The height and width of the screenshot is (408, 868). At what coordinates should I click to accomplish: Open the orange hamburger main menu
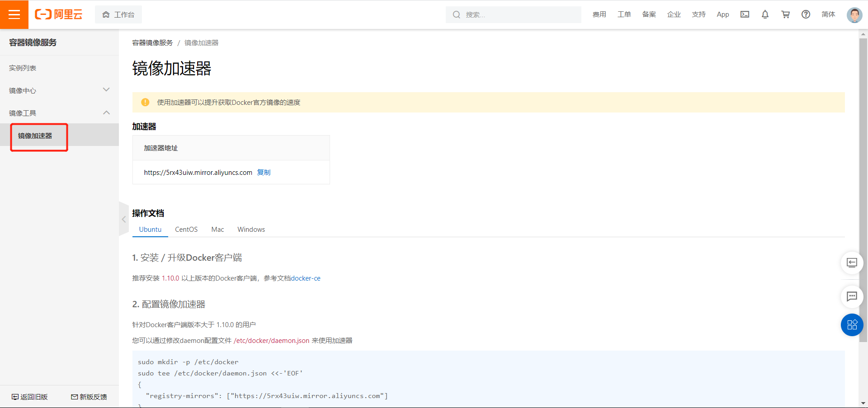coord(14,14)
